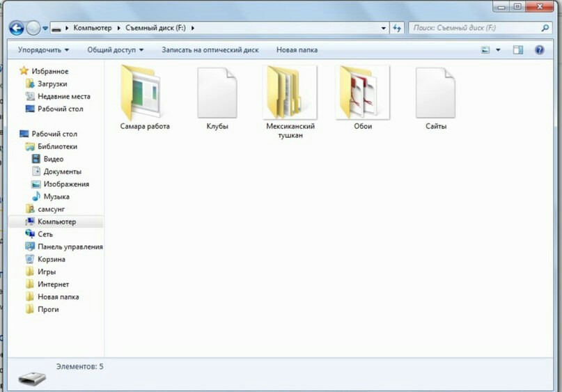Image resolution: width=562 pixels, height=392 pixels.
Task: Open the help question mark icon
Action: (538, 50)
